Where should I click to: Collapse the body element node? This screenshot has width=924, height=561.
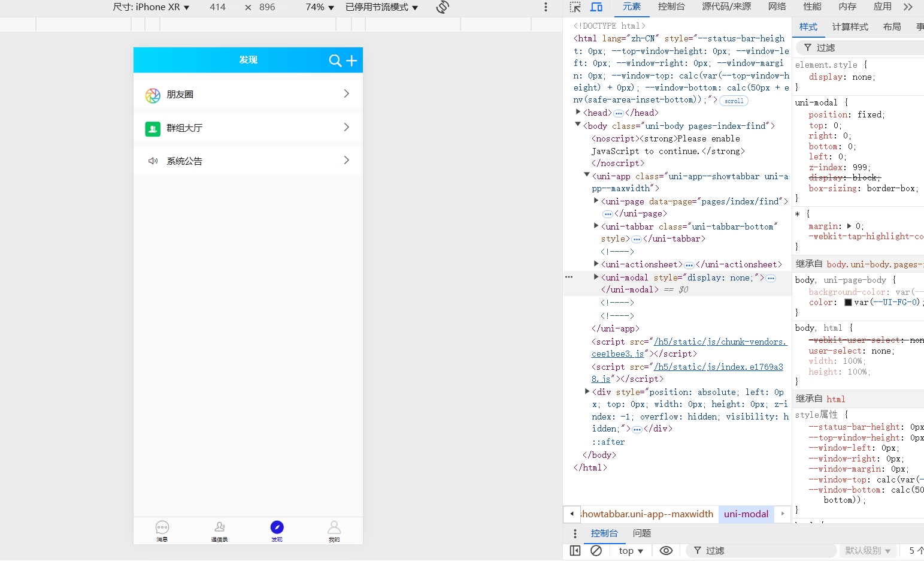pos(578,125)
